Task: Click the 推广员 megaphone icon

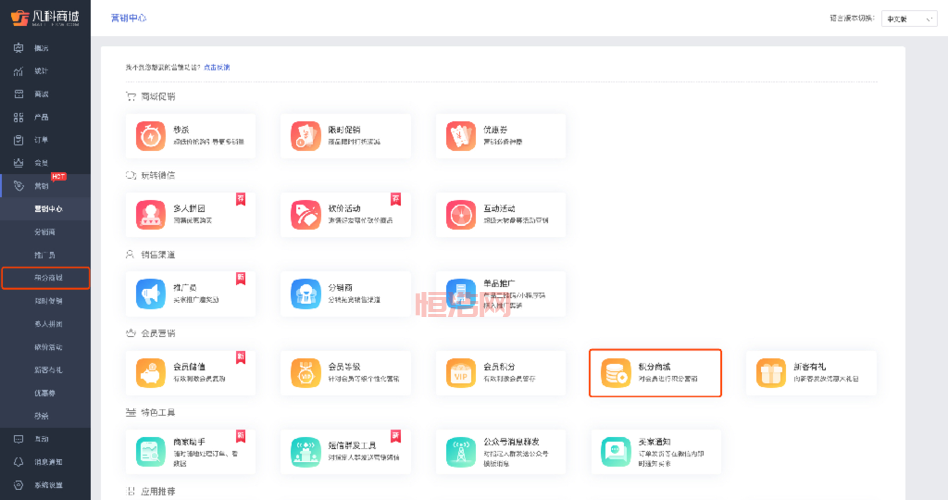Action: point(152,293)
